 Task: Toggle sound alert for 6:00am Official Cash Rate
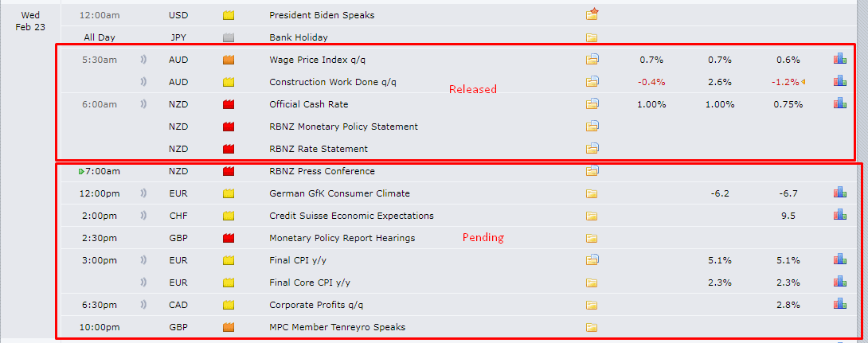point(143,104)
